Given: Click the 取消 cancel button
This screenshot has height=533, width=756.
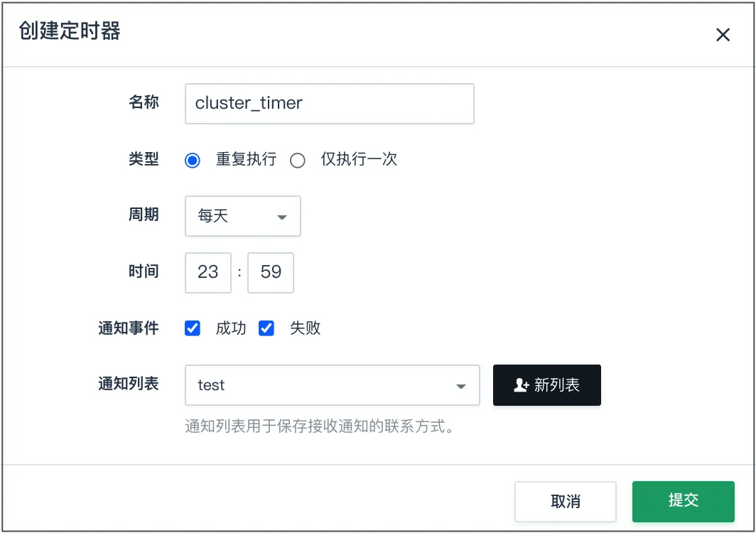Looking at the screenshot, I should point(566,501).
